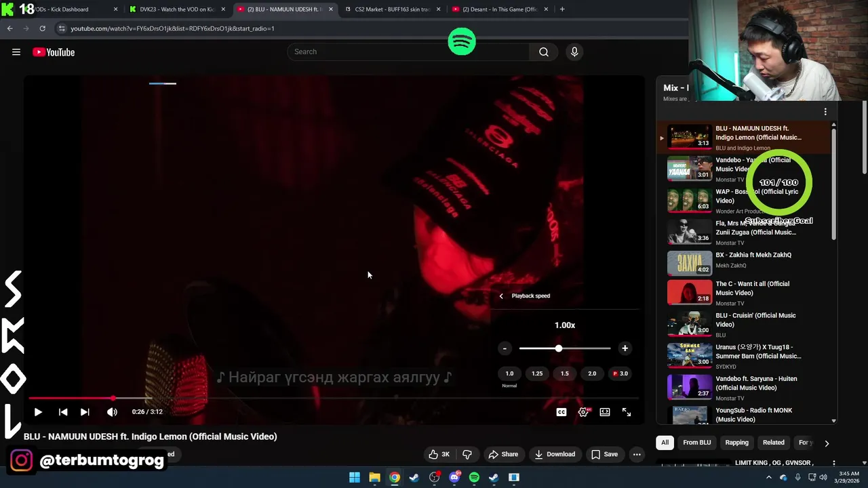Go to the YouTube home logo

54,52
